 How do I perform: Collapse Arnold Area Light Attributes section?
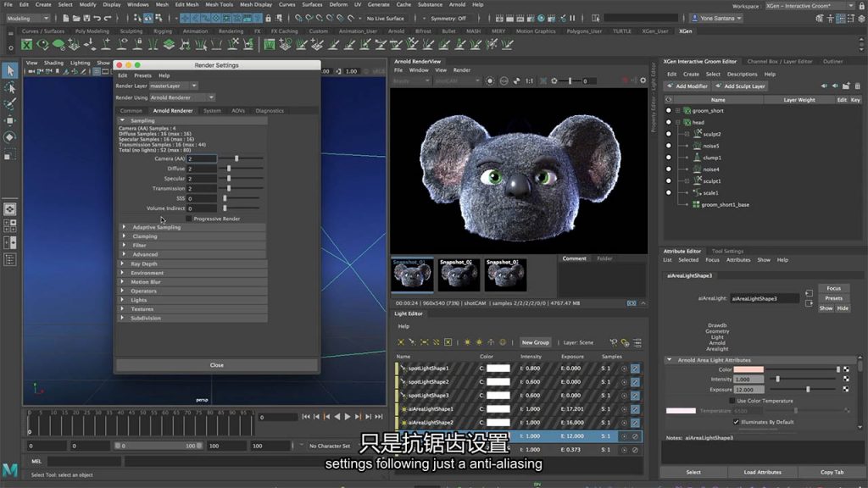tap(670, 360)
